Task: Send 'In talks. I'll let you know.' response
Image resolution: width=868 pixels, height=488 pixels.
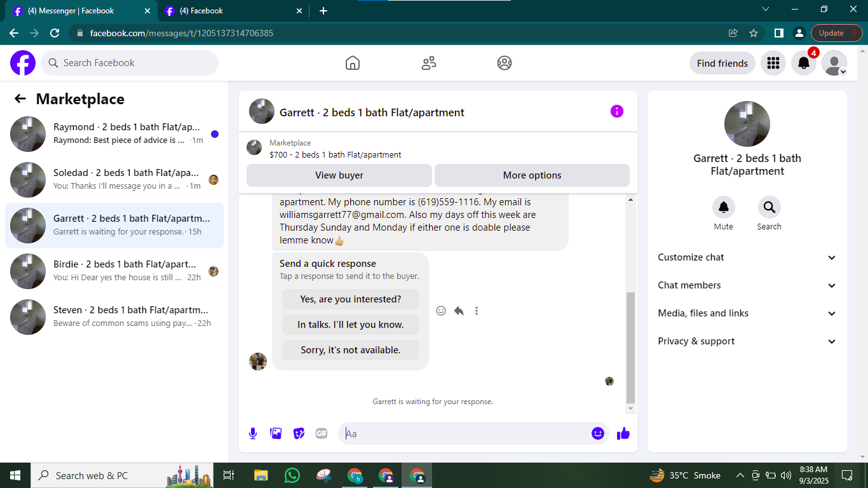Action: pyautogui.click(x=351, y=325)
